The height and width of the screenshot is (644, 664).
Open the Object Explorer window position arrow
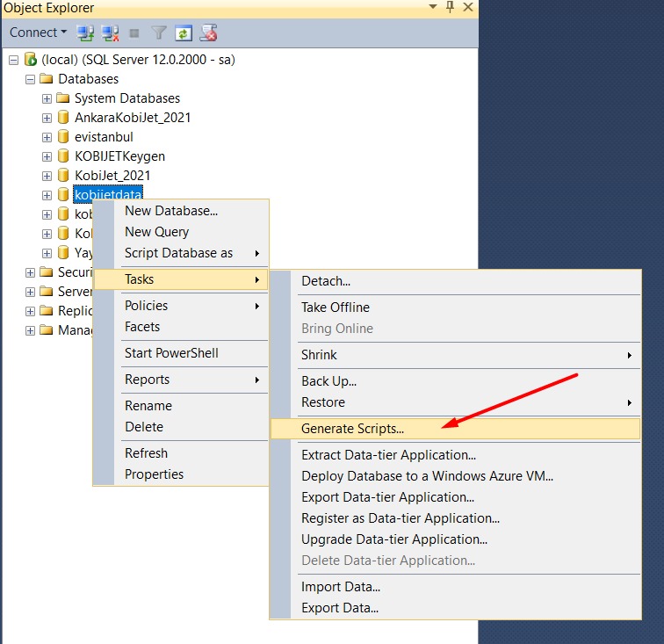[432, 7]
